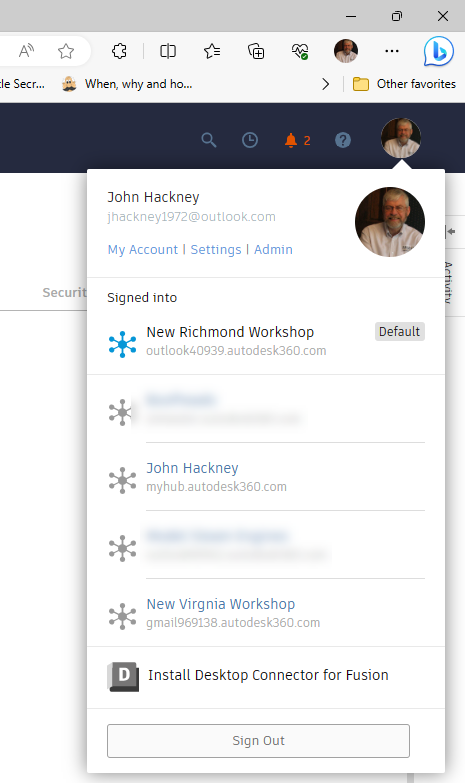Click the blue hub icon for New Richmond Workshop
The height and width of the screenshot is (783, 465).
point(122,344)
